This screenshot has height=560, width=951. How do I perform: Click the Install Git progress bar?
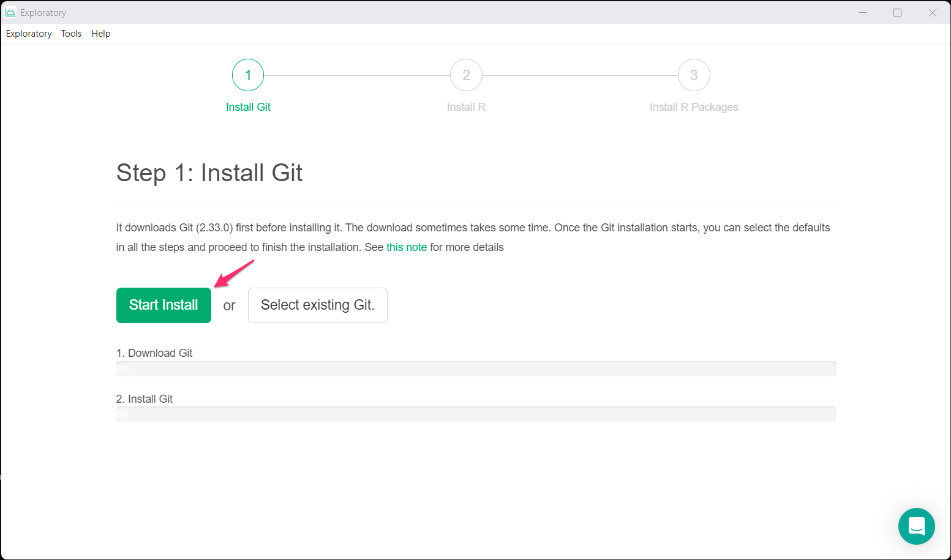click(x=476, y=414)
